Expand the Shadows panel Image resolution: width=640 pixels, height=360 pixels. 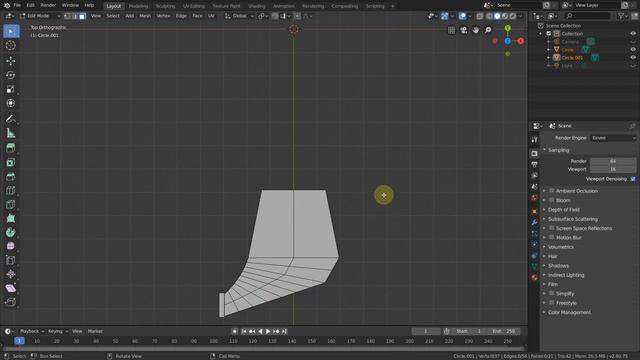558,266
